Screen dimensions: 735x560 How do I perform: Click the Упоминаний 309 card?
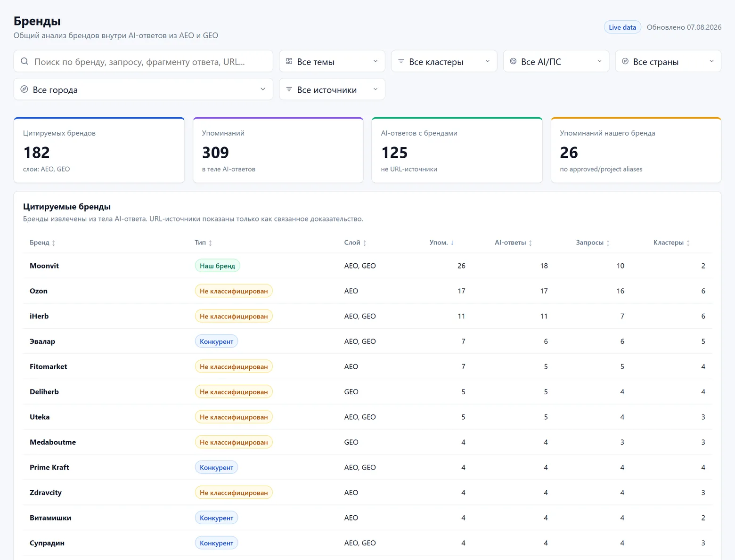(278, 150)
